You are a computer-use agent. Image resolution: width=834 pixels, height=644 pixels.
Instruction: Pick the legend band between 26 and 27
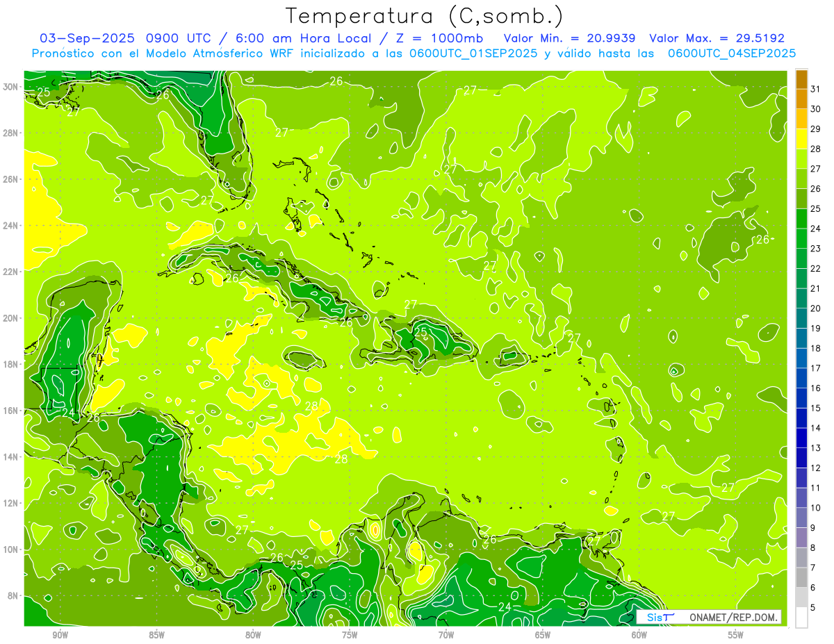pyautogui.click(x=801, y=179)
